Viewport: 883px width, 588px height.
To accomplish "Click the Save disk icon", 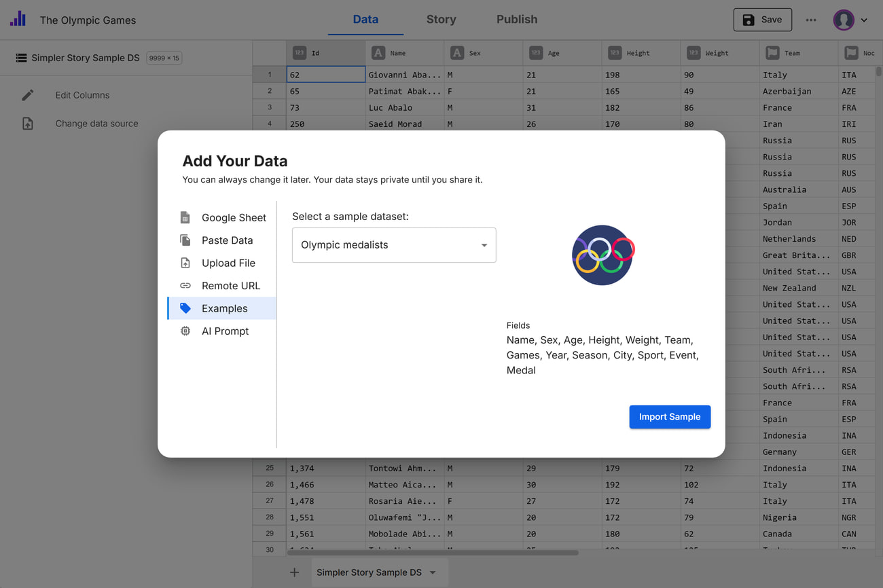I will (749, 20).
